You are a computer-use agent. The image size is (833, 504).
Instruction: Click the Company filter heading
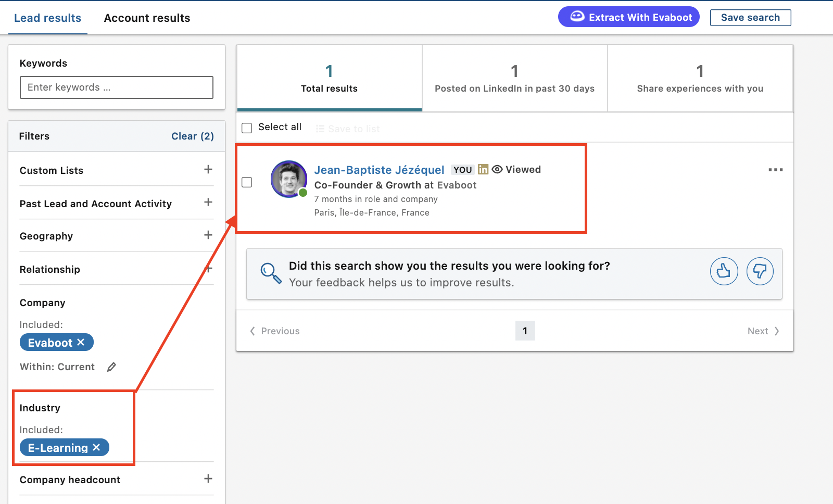tap(43, 303)
